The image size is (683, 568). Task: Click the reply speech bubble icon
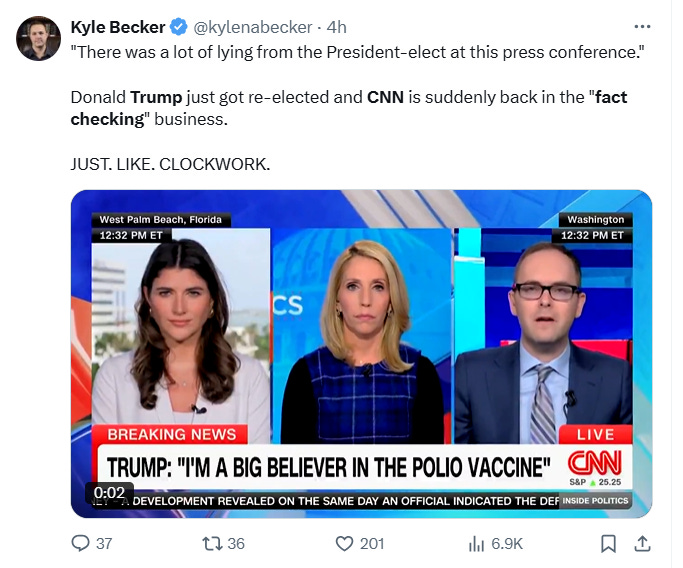(80, 543)
